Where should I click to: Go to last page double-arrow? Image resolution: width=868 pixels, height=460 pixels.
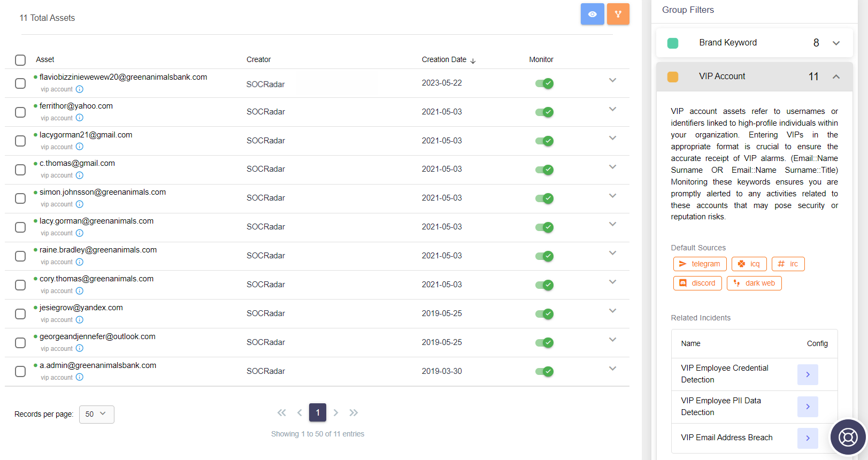click(354, 412)
